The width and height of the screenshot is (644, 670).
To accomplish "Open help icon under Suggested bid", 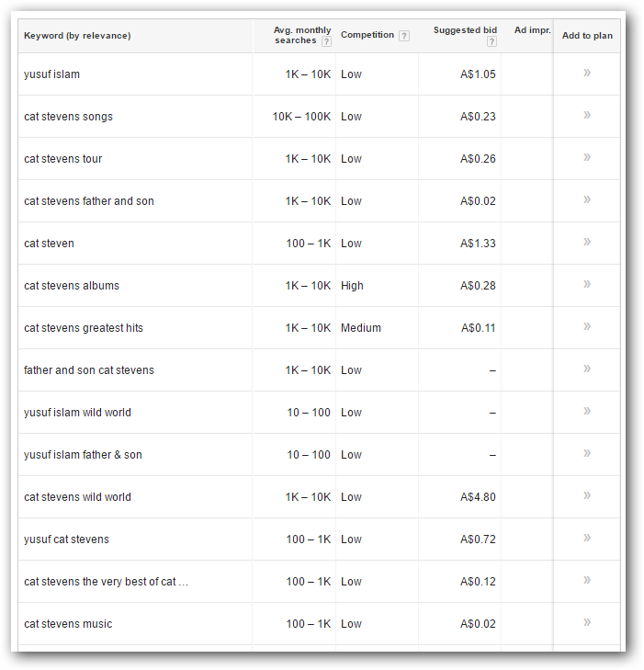I will (x=491, y=41).
